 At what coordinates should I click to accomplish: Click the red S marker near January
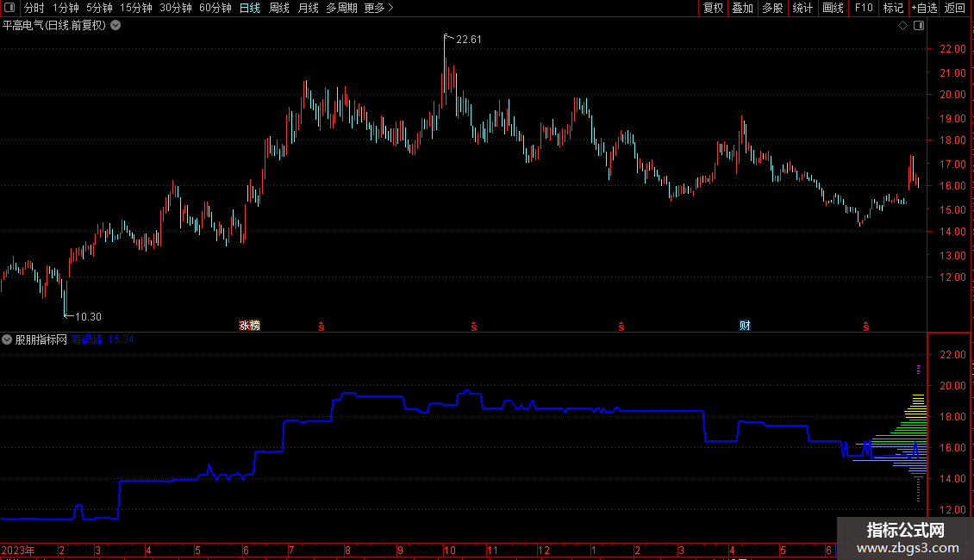(x=621, y=327)
